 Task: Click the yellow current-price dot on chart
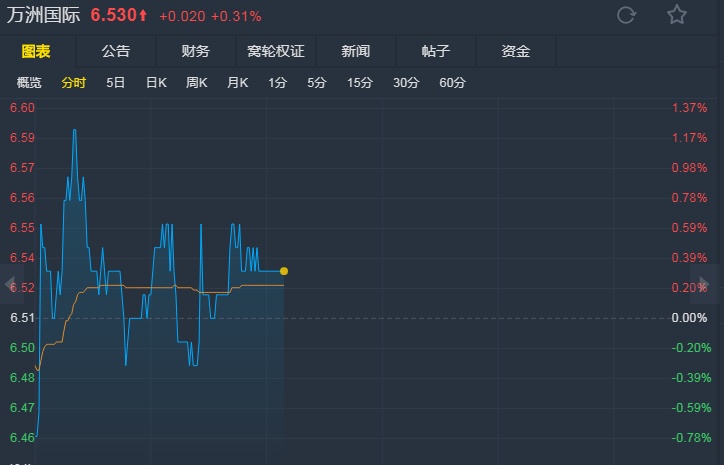click(284, 271)
